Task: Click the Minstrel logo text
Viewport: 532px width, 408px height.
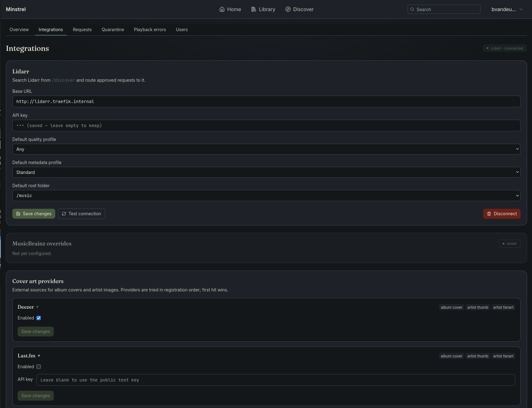Action: 16,9
